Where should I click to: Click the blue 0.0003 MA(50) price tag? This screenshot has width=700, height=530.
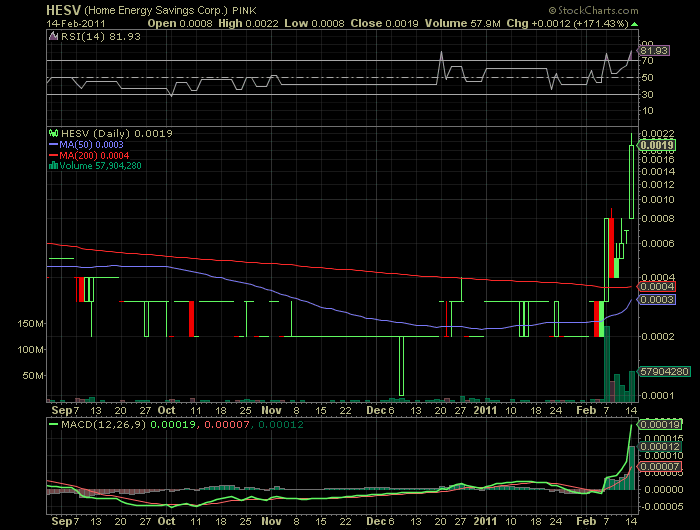[657, 299]
